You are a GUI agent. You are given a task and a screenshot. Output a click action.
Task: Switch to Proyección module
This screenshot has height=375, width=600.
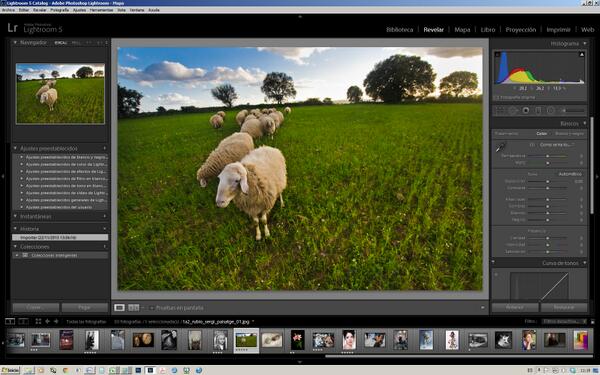(521, 29)
